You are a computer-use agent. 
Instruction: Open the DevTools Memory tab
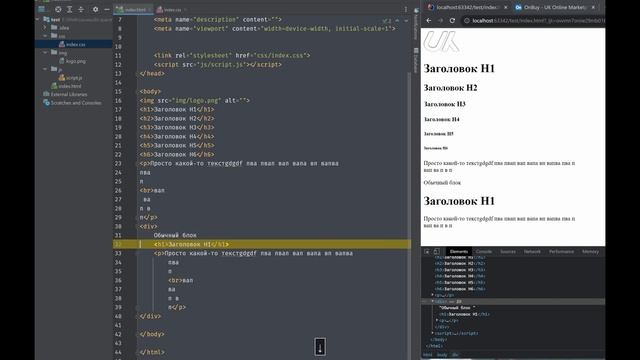point(590,251)
